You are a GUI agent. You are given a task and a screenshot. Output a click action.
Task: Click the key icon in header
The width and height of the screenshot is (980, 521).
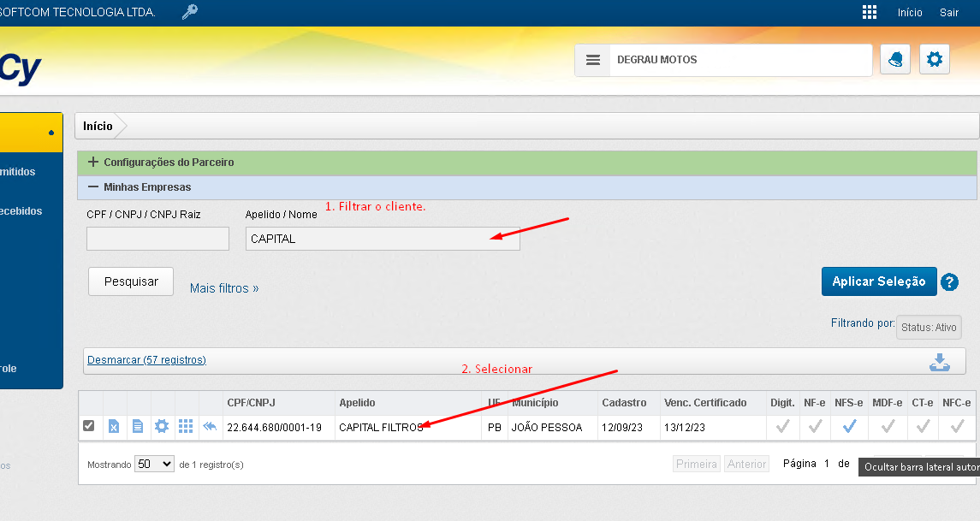189,12
